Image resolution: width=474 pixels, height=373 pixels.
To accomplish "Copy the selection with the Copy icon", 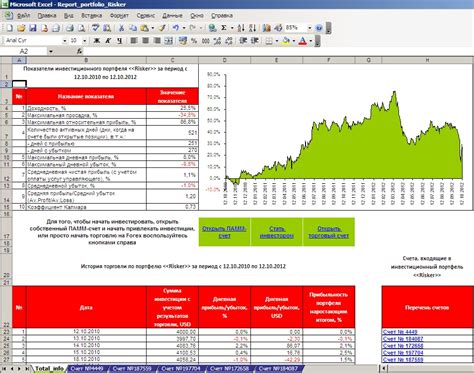I will tap(133, 28).
